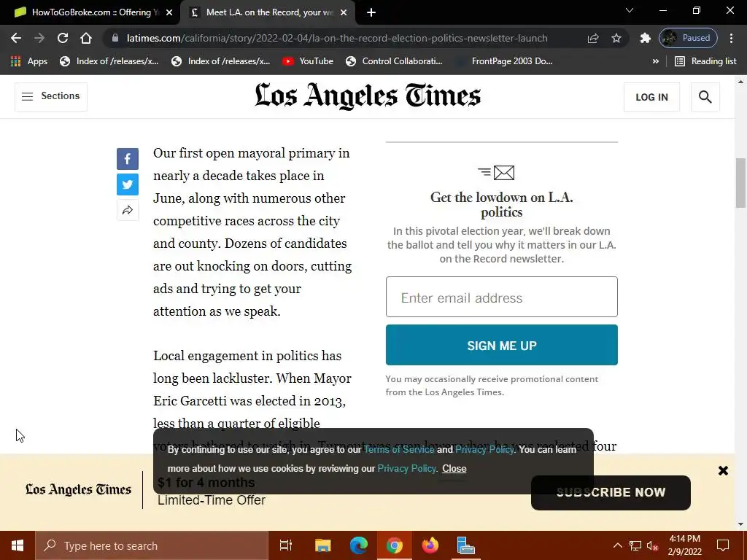Switch to the HowToGoBroke.com tab
The width and height of the screenshot is (747, 560).
pos(90,12)
